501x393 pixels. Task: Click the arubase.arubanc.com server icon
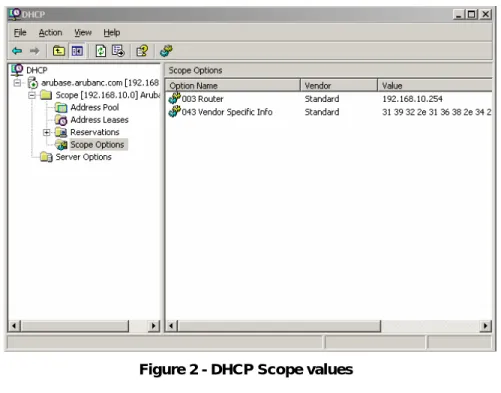tap(33, 83)
